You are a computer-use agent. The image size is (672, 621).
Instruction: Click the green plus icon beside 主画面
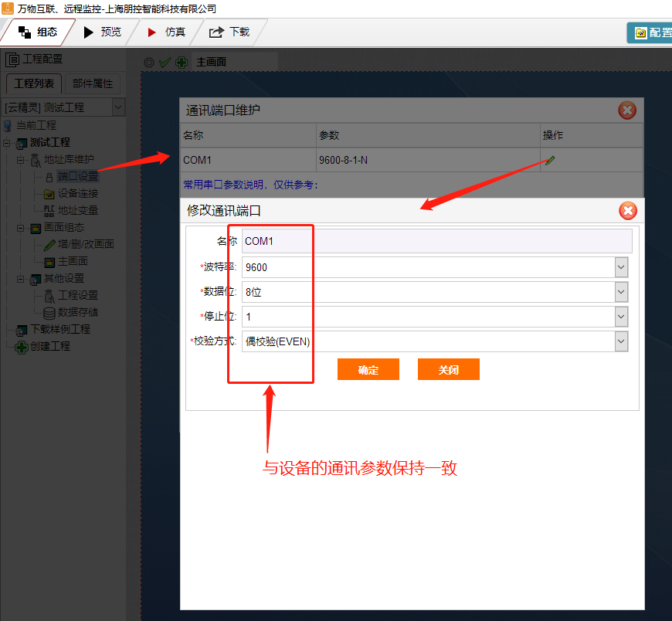(x=181, y=62)
